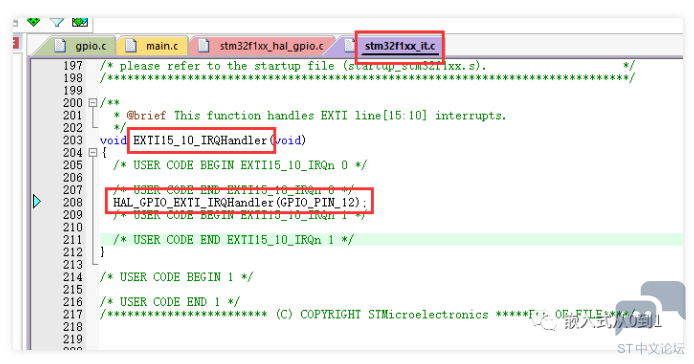Click the file icon on stm32f1xx_it.c tab
The width and height of the screenshot is (694, 364).
tap(350, 45)
